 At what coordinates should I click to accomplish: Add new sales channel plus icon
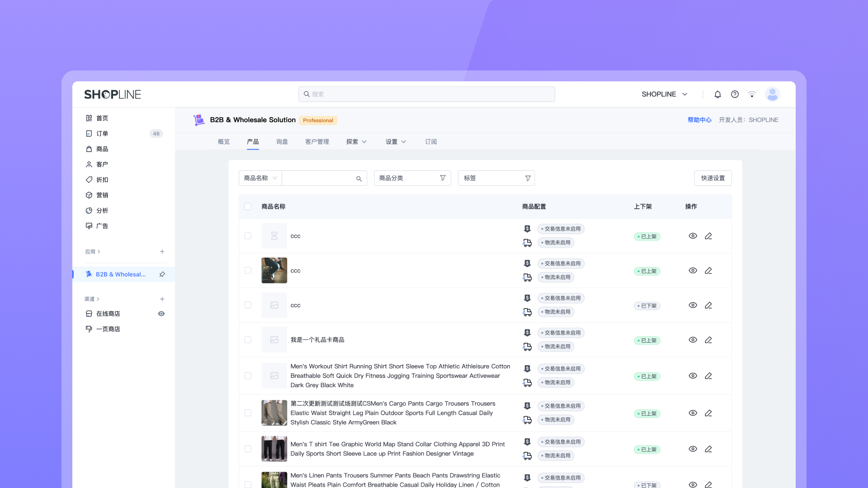(x=162, y=299)
